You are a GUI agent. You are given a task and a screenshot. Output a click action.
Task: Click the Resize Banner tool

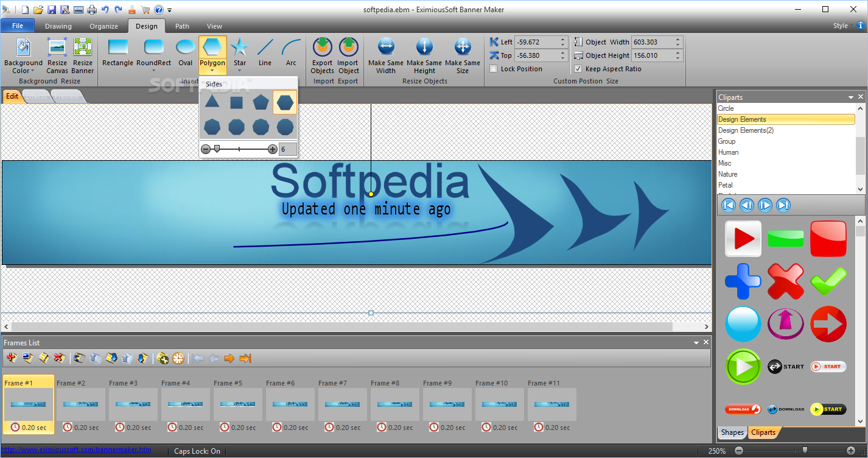pyautogui.click(x=83, y=55)
